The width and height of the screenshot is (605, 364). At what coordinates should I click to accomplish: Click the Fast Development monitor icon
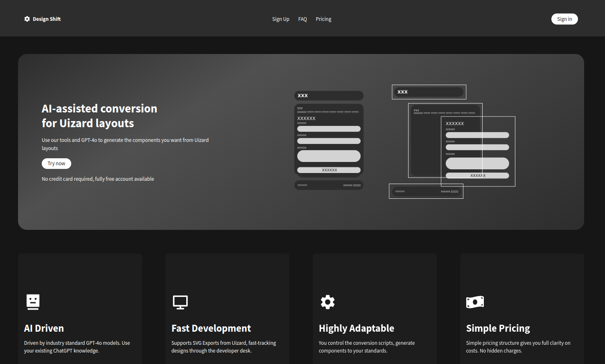click(x=180, y=302)
